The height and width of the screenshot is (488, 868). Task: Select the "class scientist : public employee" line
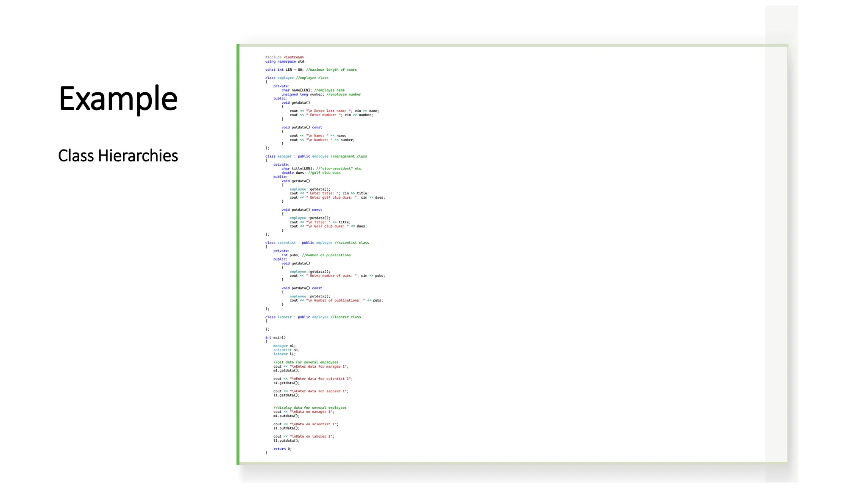coord(317,243)
